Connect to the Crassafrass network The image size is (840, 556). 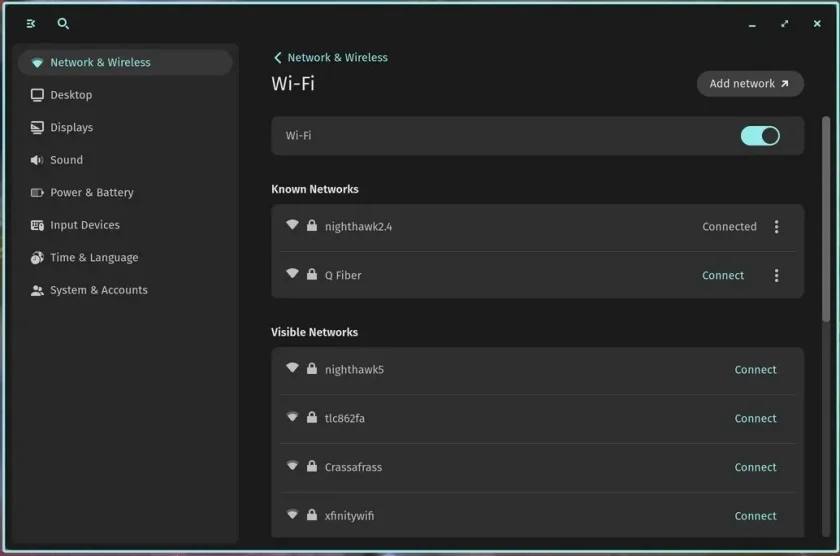755,467
